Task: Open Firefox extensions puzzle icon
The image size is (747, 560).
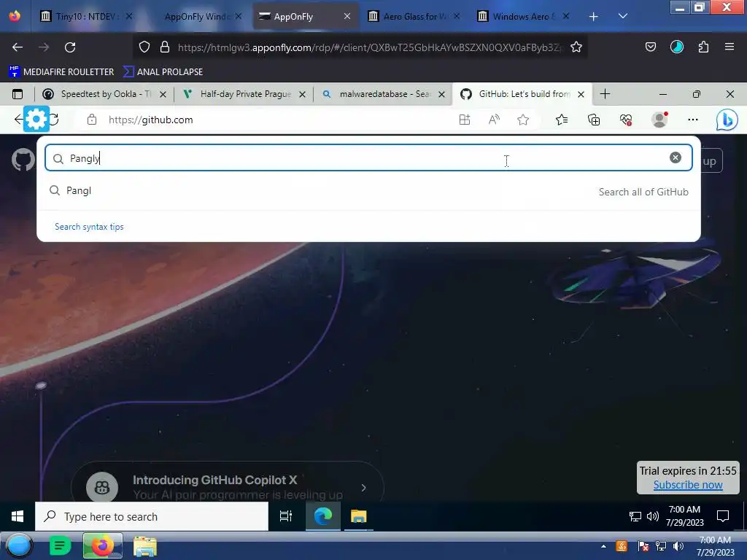Action: (703, 47)
